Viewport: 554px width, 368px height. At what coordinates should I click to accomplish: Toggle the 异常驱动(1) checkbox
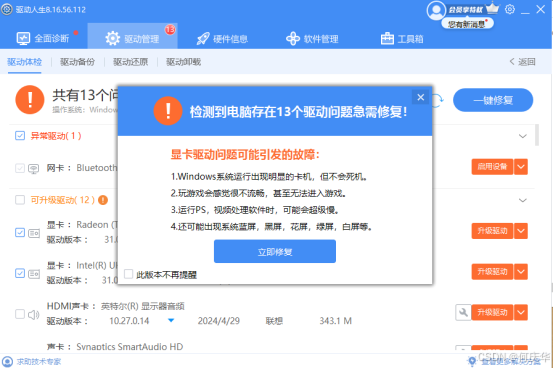pos(20,136)
